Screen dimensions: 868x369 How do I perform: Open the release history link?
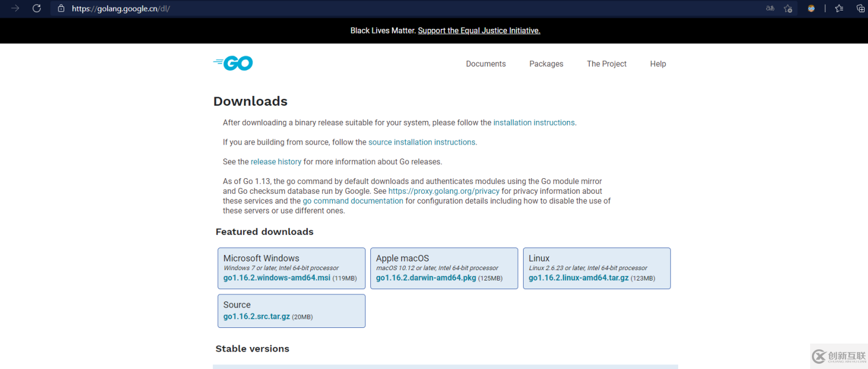pos(276,161)
